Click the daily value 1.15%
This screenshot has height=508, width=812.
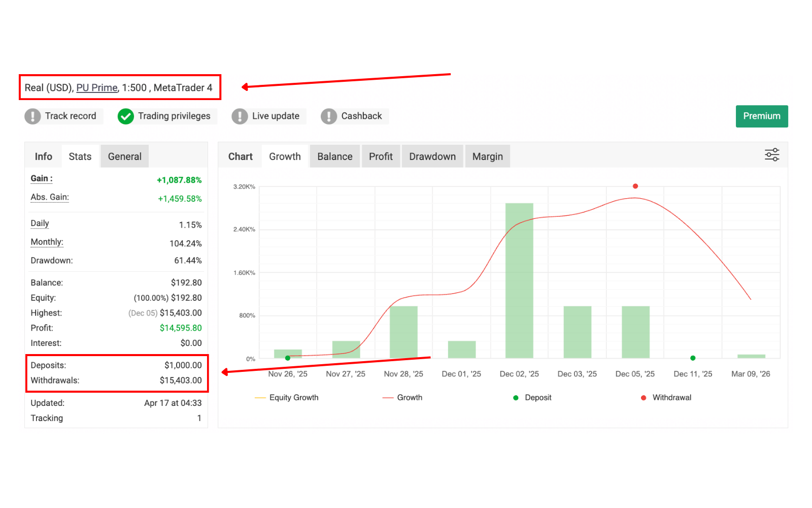pyautogui.click(x=190, y=225)
